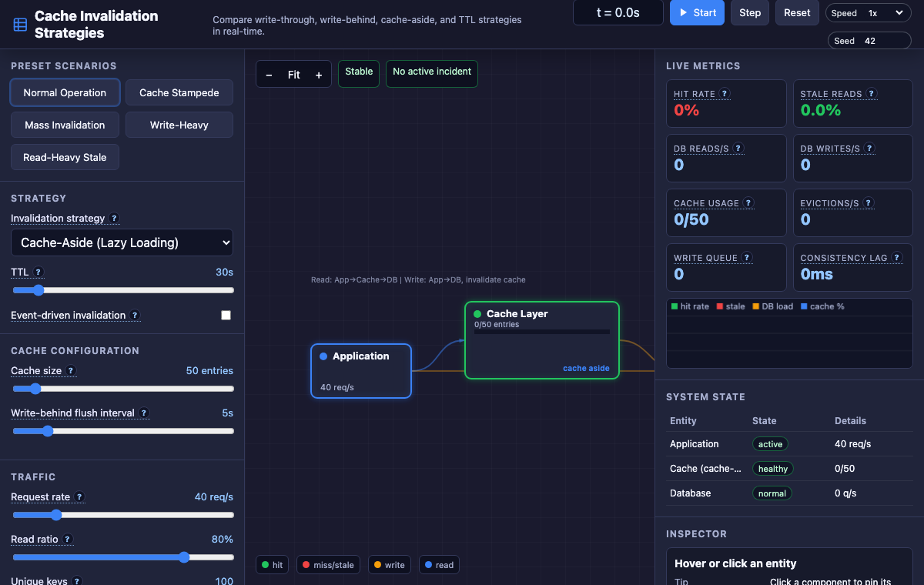The height and width of the screenshot is (585, 924).
Task: Click the CACHE USAGE 0/50 metric card
Action: 726,212
